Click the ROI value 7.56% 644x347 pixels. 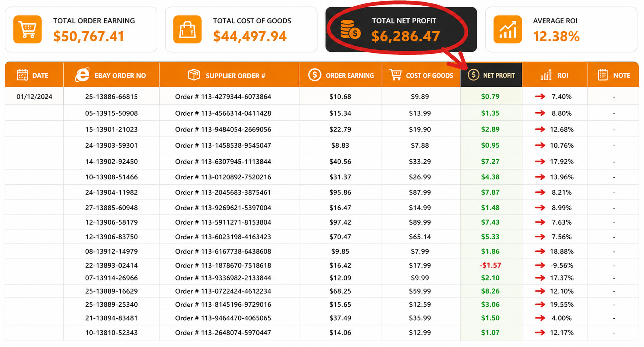[562, 237]
